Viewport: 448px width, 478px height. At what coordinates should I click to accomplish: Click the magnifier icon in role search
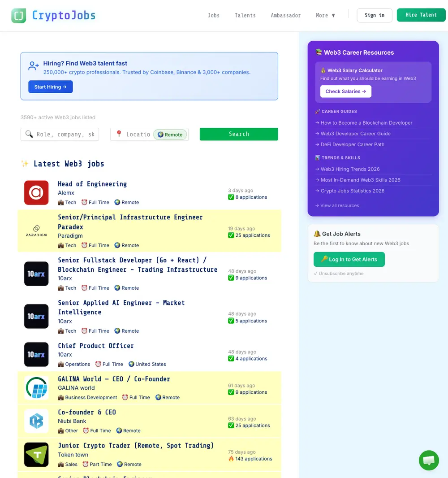pyautogui.click(x=29, y=134)
